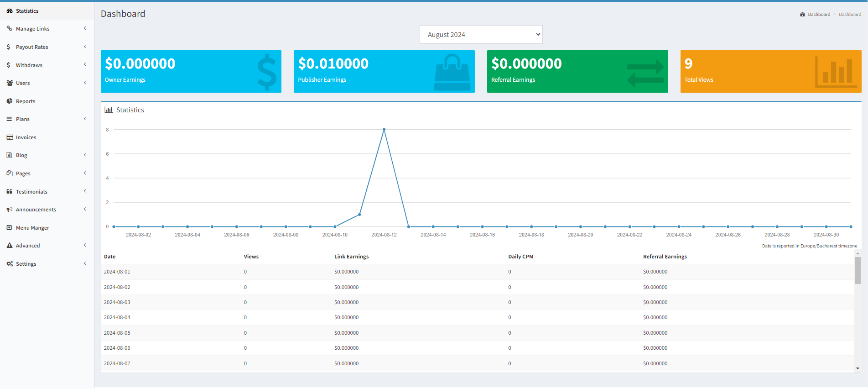Click the shopping bag icon on Publisher Earnings card
The image size is (868, 389).
[452, 72]
